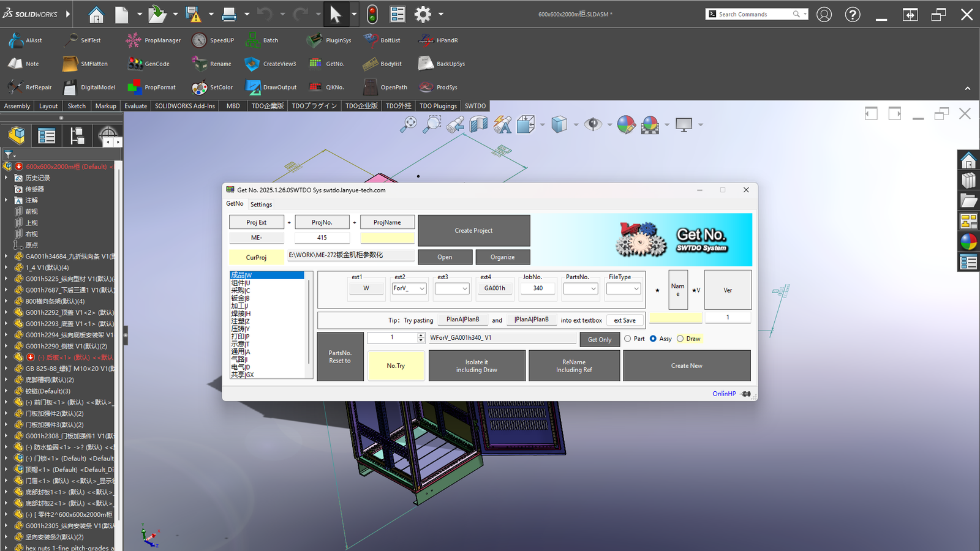Open the BoltList tool

pyautogui.click(x=371, y=40)
